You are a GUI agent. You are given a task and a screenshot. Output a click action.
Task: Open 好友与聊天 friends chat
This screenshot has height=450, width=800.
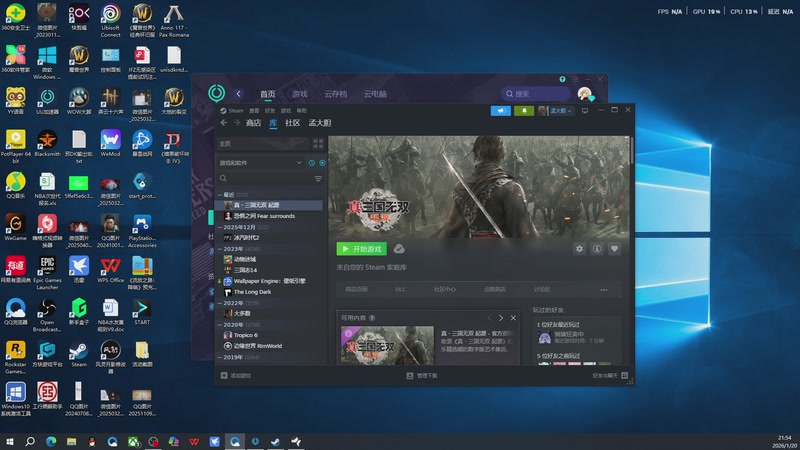click(x=610, y=376)
